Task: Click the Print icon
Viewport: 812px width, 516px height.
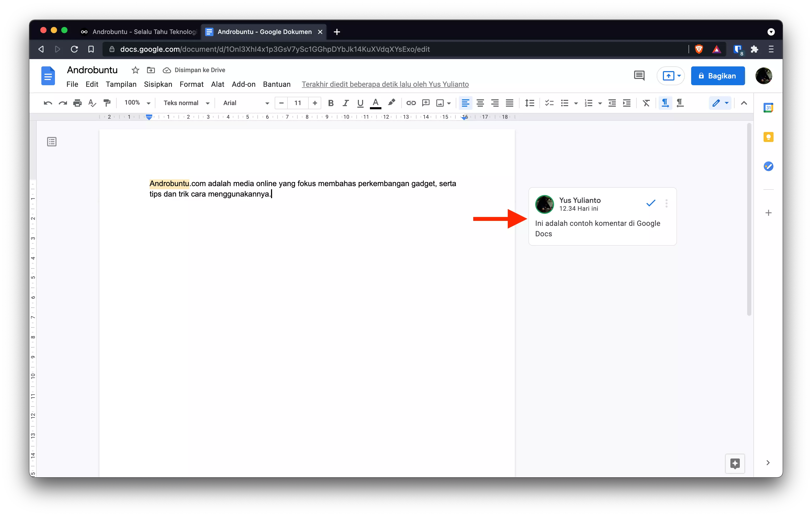Action: point(77,103)
